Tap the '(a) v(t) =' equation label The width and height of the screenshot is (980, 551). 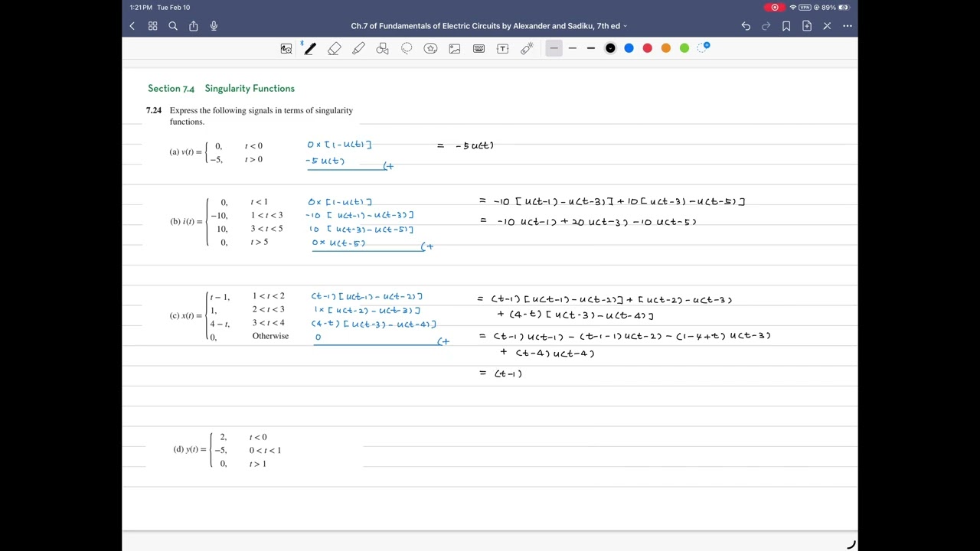click(x=186, y=152)
